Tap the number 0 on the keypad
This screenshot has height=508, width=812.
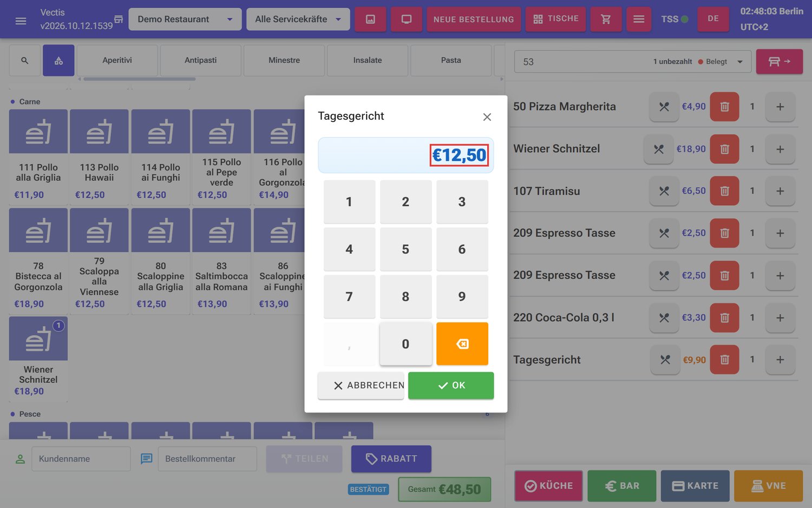(x=405, y=344)
